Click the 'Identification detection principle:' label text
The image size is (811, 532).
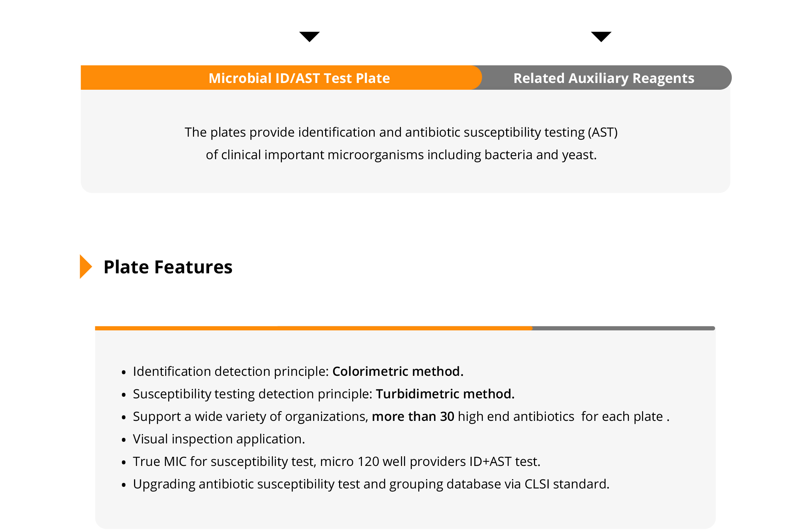tap(231, 371)
